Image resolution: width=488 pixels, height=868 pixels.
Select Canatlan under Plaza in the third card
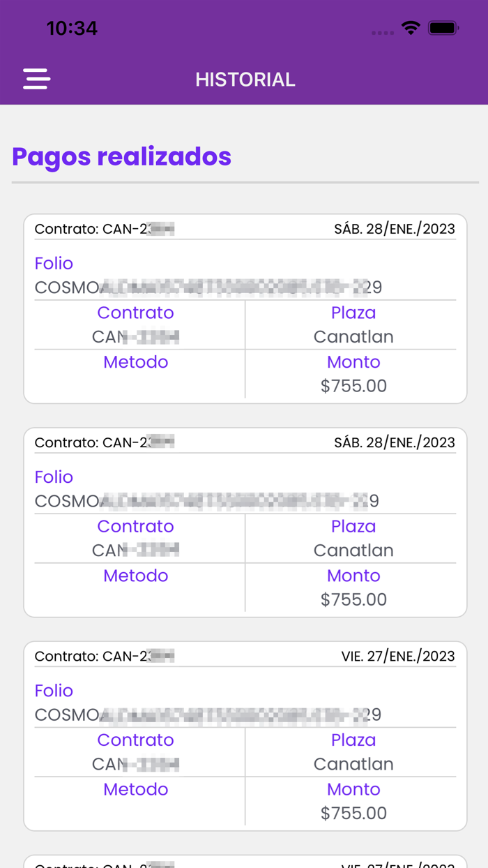coord(353,764)
